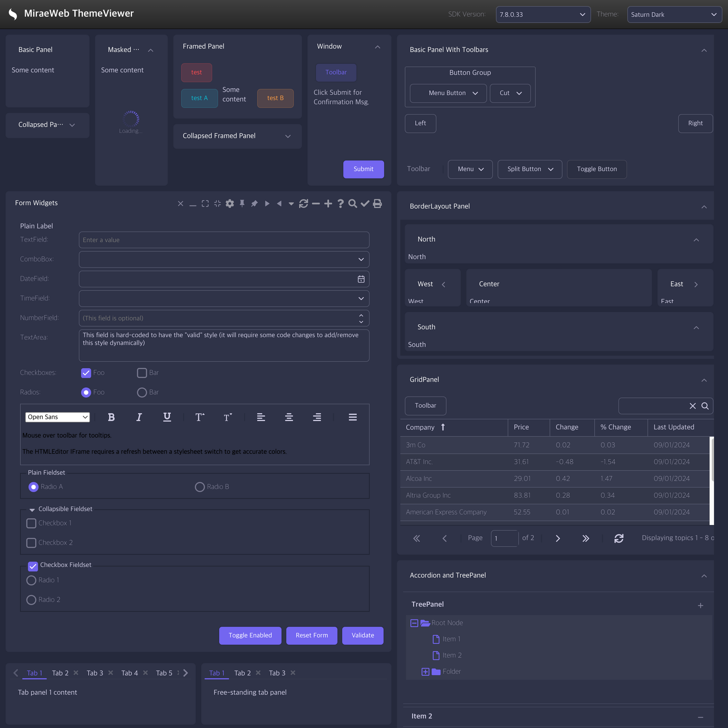Click the Submit button in Window panel

click(363, 169)
